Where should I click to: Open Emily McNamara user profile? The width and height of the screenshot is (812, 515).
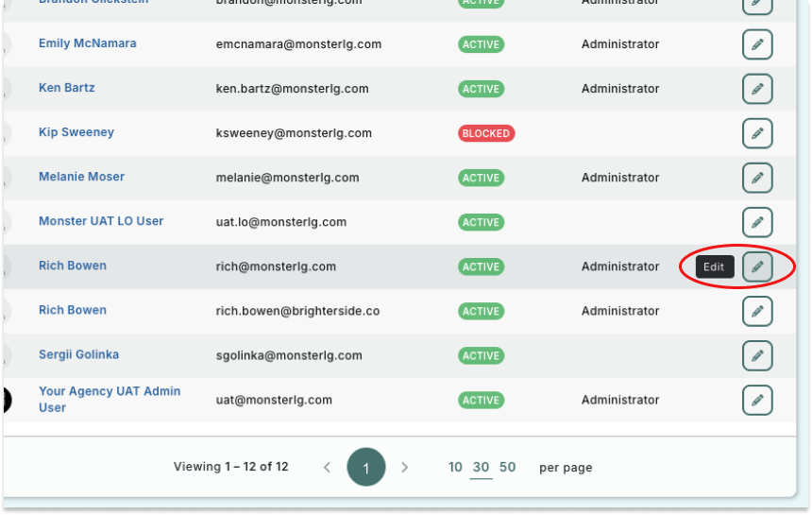coord(87,43)
